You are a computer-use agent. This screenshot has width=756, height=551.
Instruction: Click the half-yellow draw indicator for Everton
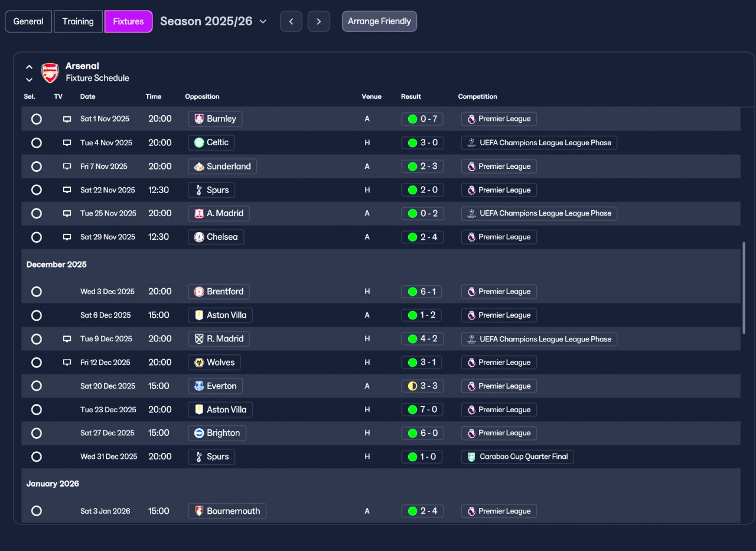412,386
